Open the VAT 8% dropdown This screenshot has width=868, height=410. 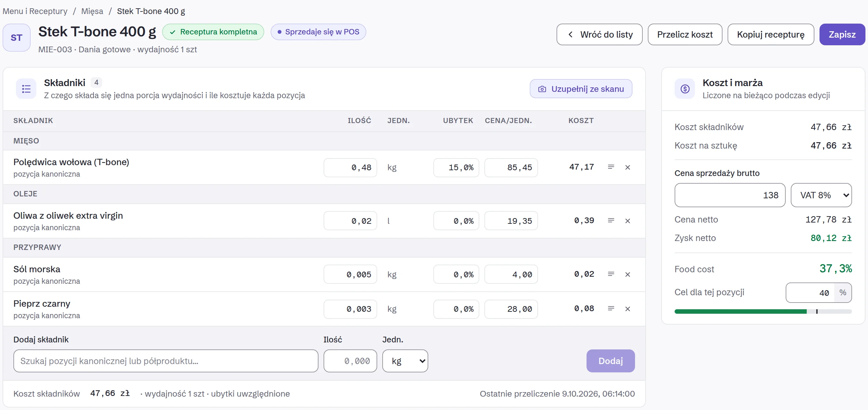821,195
